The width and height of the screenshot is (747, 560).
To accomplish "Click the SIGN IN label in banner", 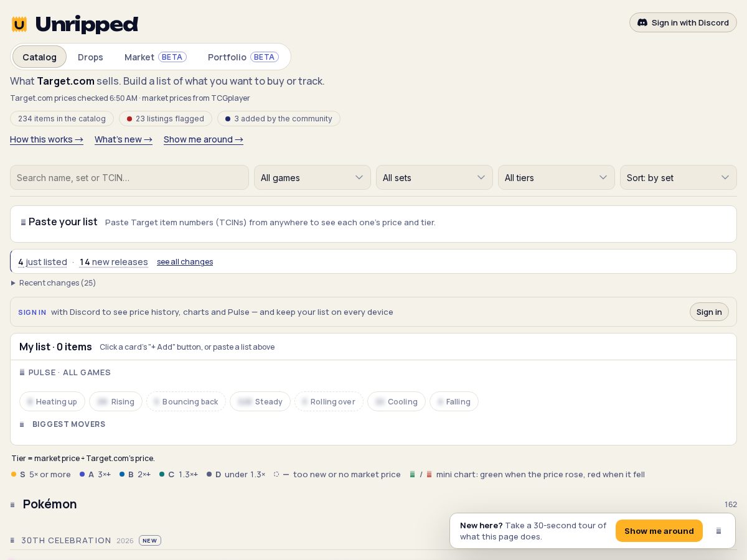I will 32,312.
